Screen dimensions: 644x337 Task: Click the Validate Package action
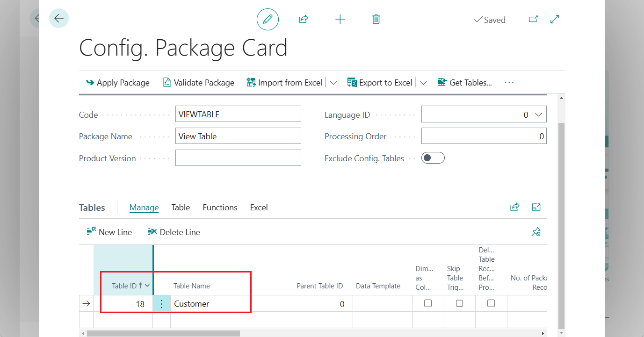click(198, 82)
